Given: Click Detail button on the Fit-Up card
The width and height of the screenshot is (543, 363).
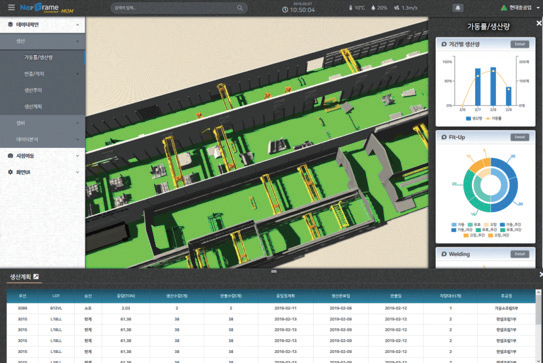Looking at the screenshot, I should pyautogui.click(x=519, y=137).
